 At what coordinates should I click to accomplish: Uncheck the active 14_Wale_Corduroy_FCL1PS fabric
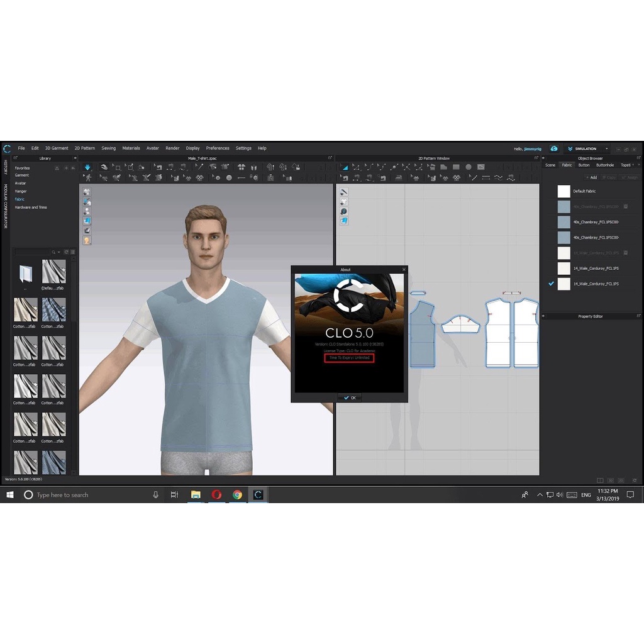pos(552,284)
